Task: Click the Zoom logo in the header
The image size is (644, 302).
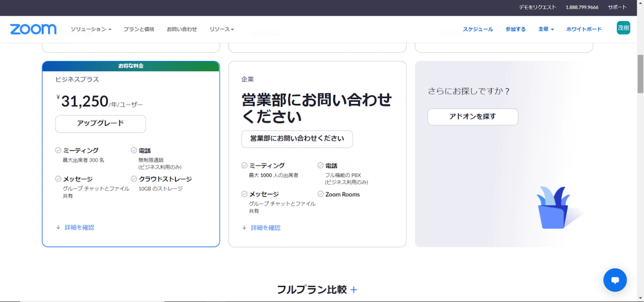Action: pyautogui.click(x=33, y=29)
